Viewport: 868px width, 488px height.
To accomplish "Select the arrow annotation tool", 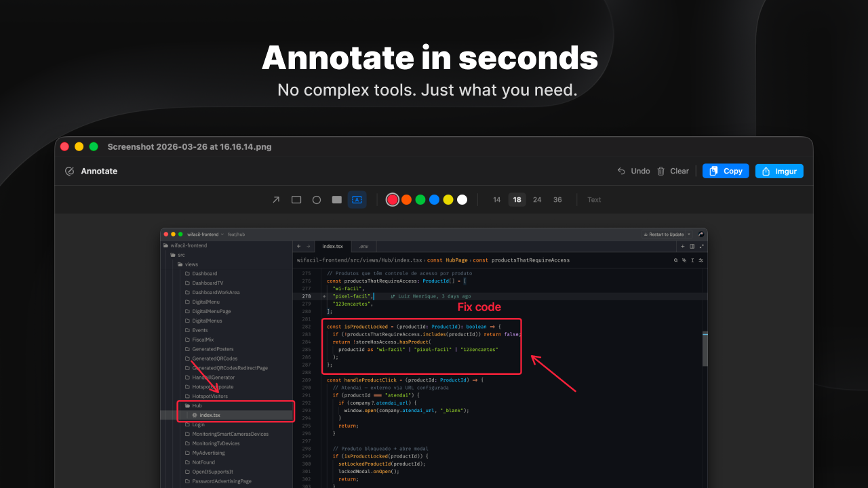I will click(x=276, y=200).
